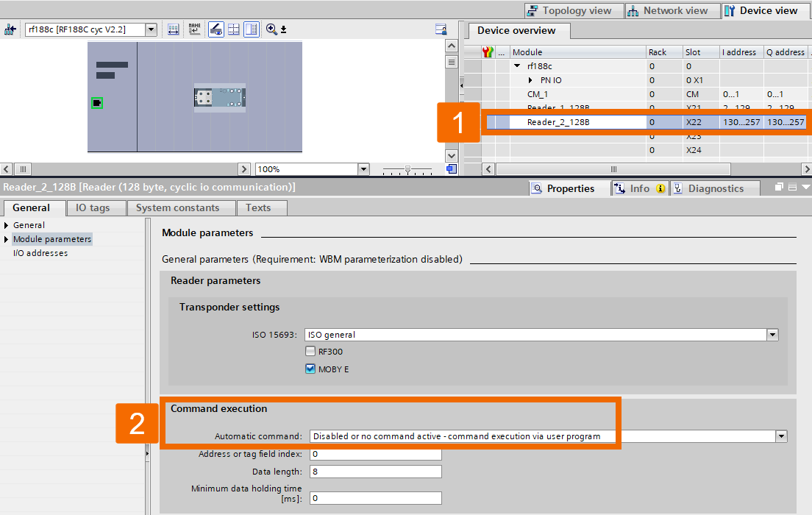Screen dimensions: 812x515
Task: Open the ISO 15693 dropdown arrow
Action: point(772,335)
